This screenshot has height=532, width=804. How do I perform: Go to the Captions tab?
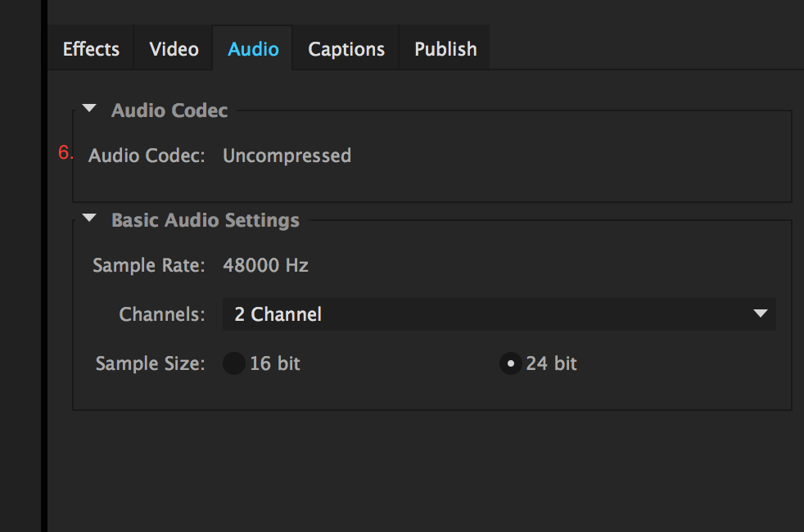tap(346, 49)
